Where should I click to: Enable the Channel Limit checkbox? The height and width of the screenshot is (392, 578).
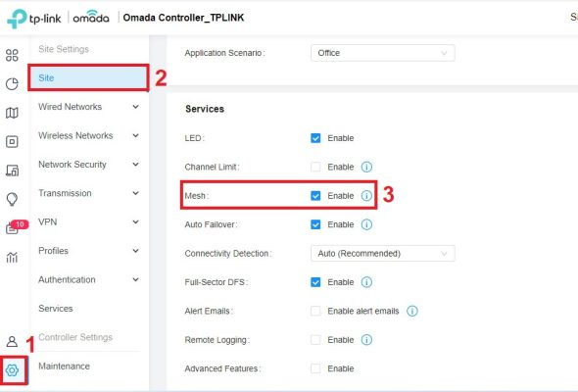tap(315, 167)
